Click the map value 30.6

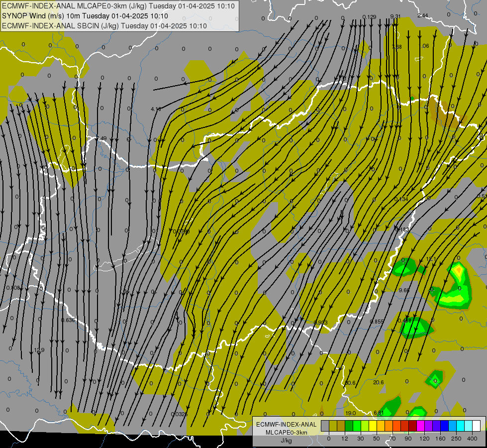(350, 383)
